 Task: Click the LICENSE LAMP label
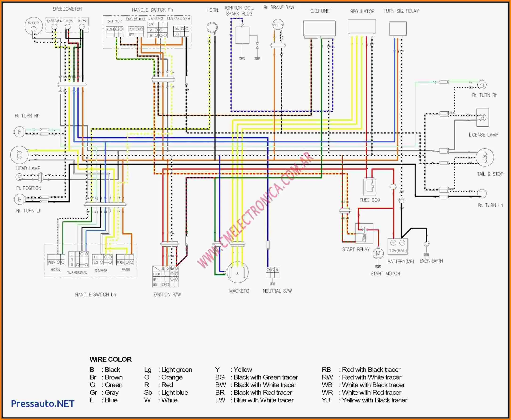[483, 135]
